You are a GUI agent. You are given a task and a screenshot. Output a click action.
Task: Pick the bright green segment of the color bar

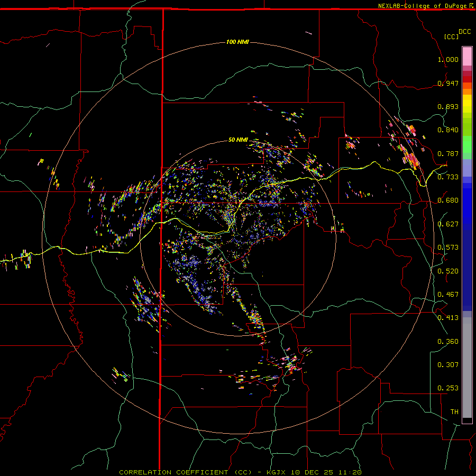click(x=467, y=144)
